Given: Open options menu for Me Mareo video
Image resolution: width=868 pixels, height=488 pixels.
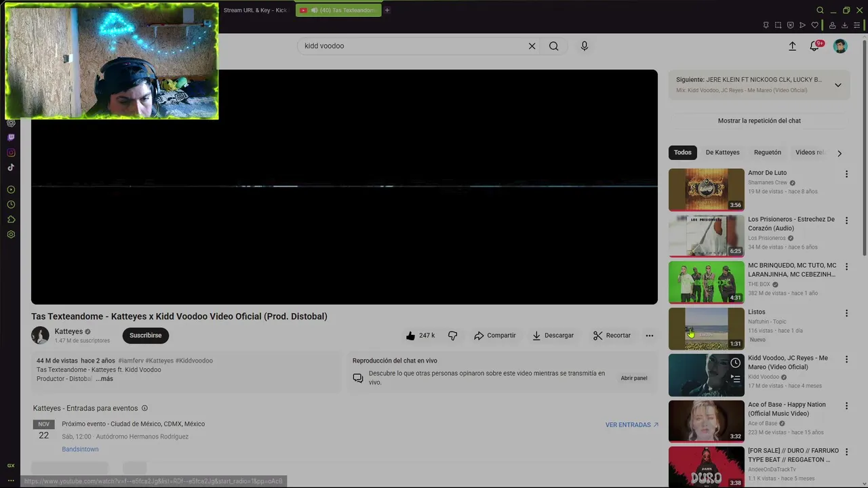Looking at the screenshot, I should [x=846, y=359].
